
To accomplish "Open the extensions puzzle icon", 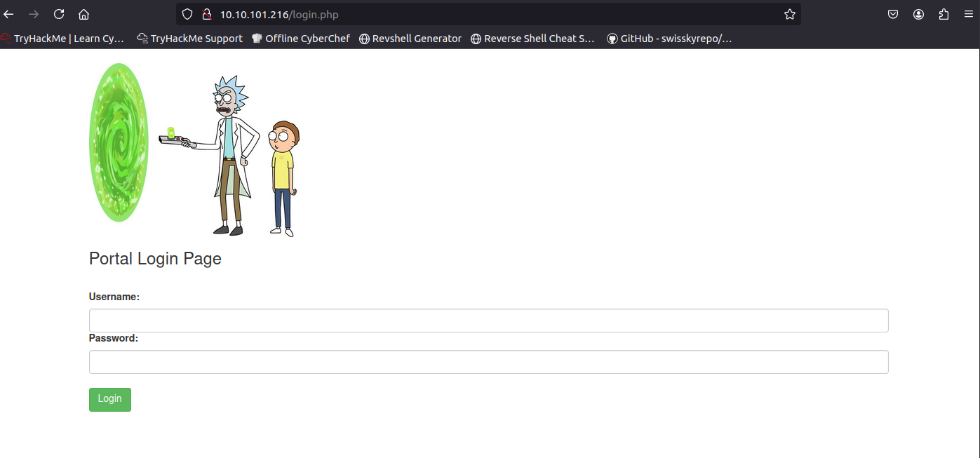I will tap(944, 14).
